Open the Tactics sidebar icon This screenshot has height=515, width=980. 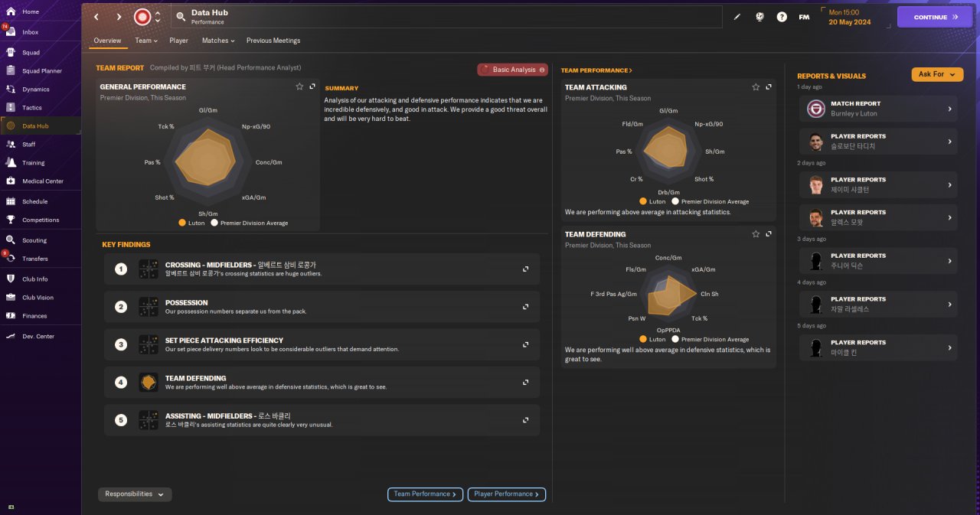(x=11, y=108)
